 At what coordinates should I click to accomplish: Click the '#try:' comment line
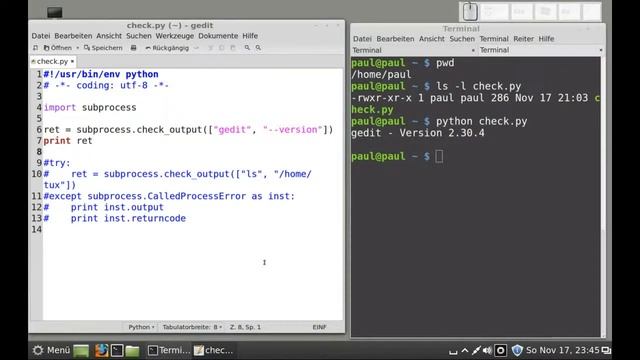click(x=57, y=162)
